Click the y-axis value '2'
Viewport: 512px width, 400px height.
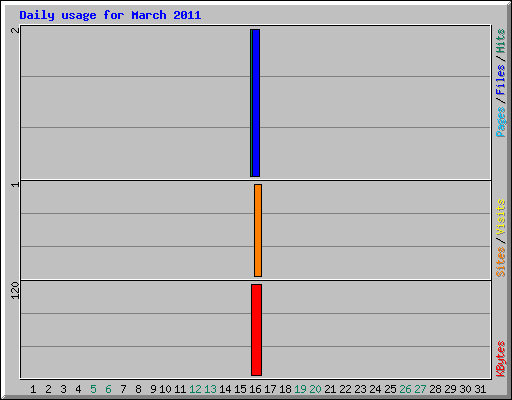[x=15, y=30]
